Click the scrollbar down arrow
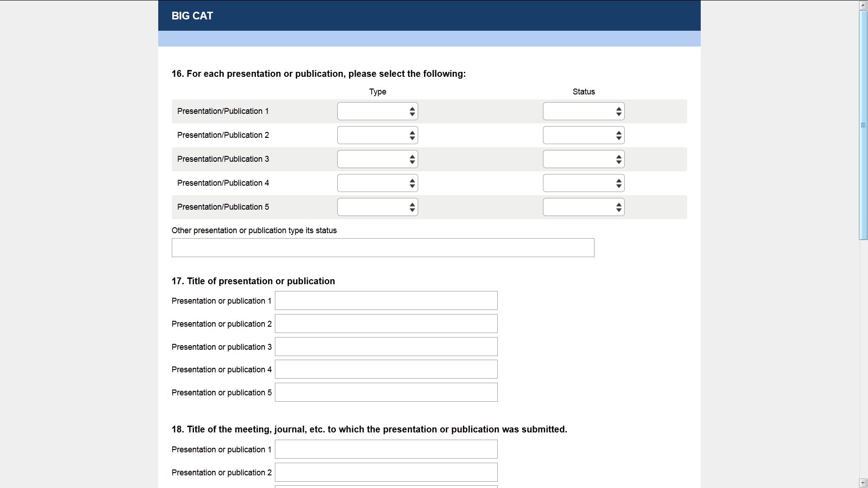This screenshot has height=488, width=868. pos(863,483)
